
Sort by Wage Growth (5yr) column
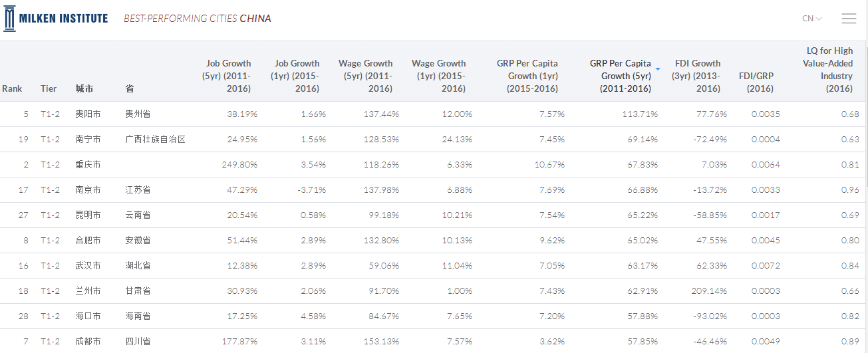pos(365,76)
